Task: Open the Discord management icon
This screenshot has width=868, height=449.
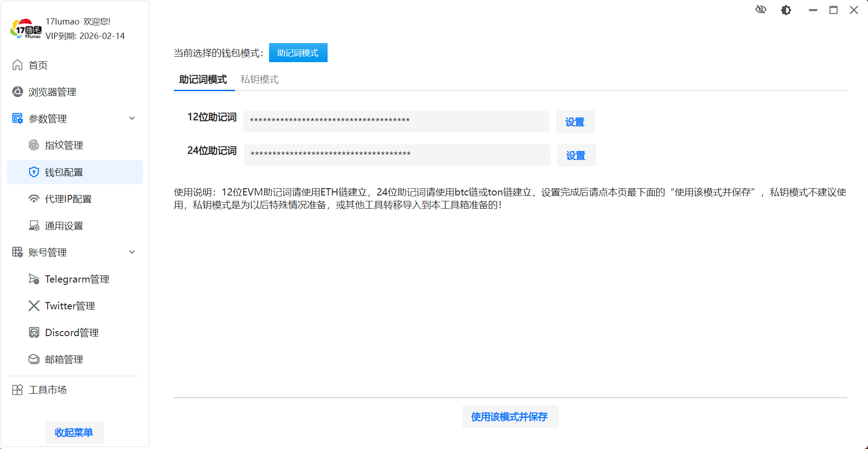Action: [34, 332]
